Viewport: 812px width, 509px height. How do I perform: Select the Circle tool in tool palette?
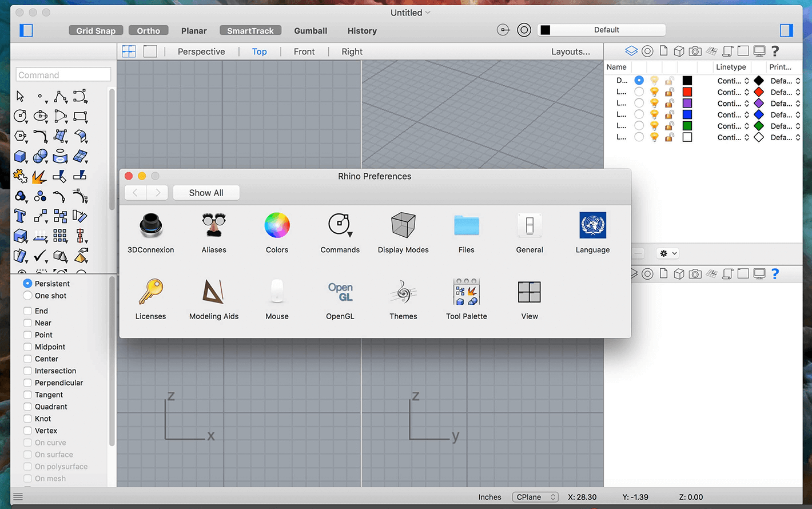point(21,116)
